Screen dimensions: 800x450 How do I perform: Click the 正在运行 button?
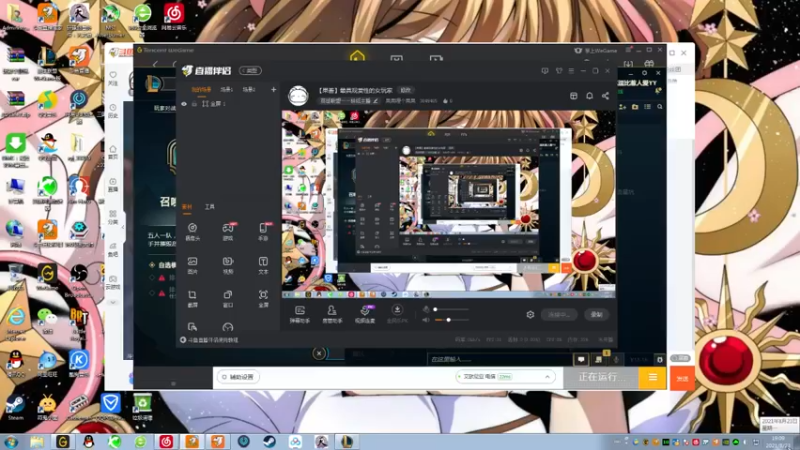[x=601, y=378]
